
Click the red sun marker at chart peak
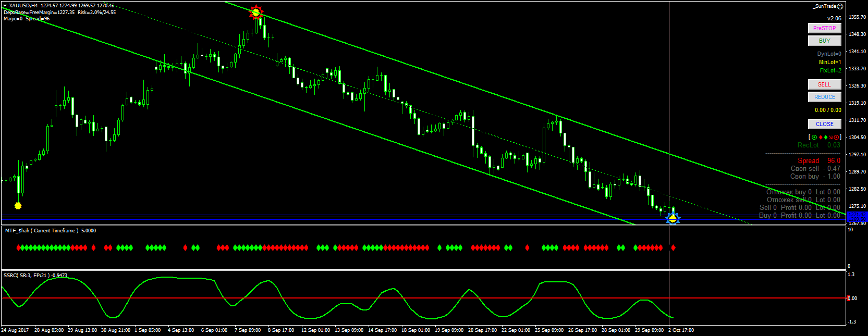[x=256, y=12]
